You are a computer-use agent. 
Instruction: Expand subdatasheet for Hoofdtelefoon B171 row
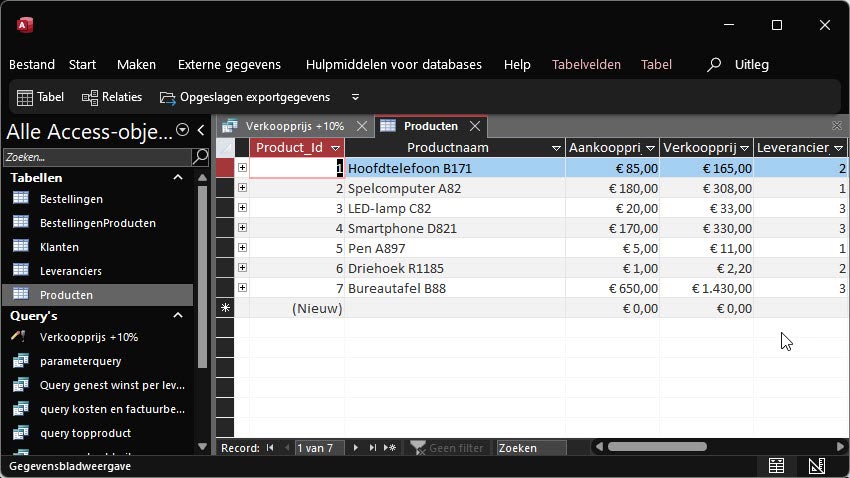click(242, 167)
